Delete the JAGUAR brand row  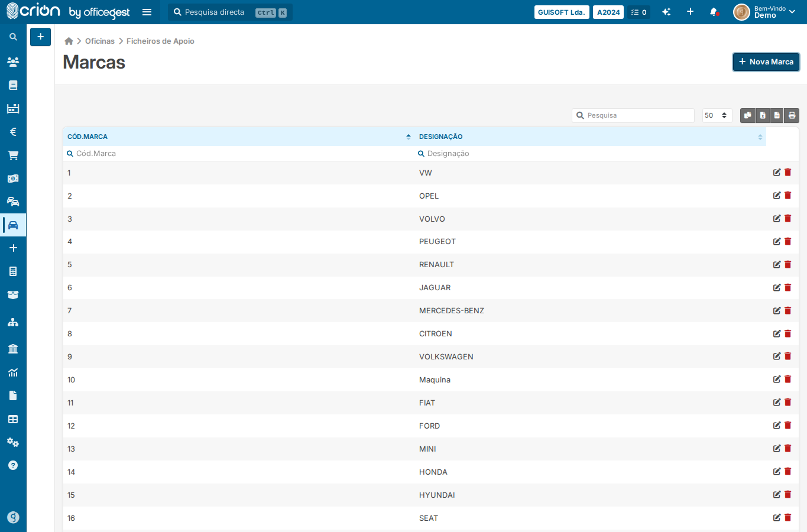coord(788,287)
